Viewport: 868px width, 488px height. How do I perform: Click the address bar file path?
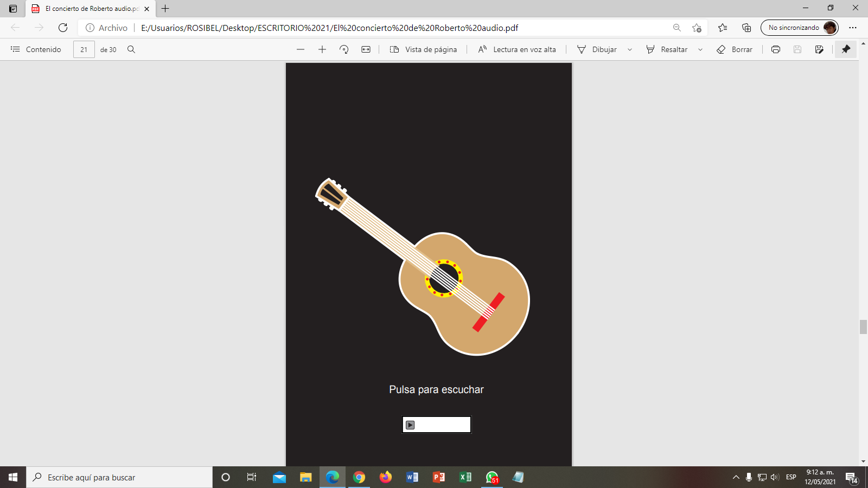pyautogui.click(x=330, y=28)
